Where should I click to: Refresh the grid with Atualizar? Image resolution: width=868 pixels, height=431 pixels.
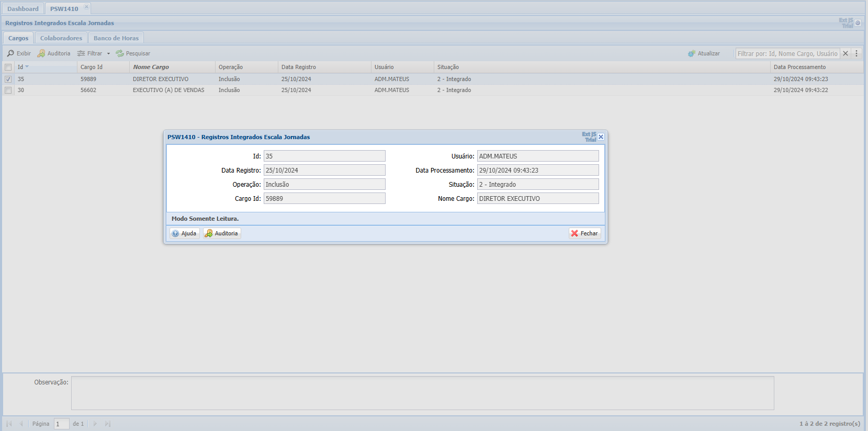click(x=704, y=53)
